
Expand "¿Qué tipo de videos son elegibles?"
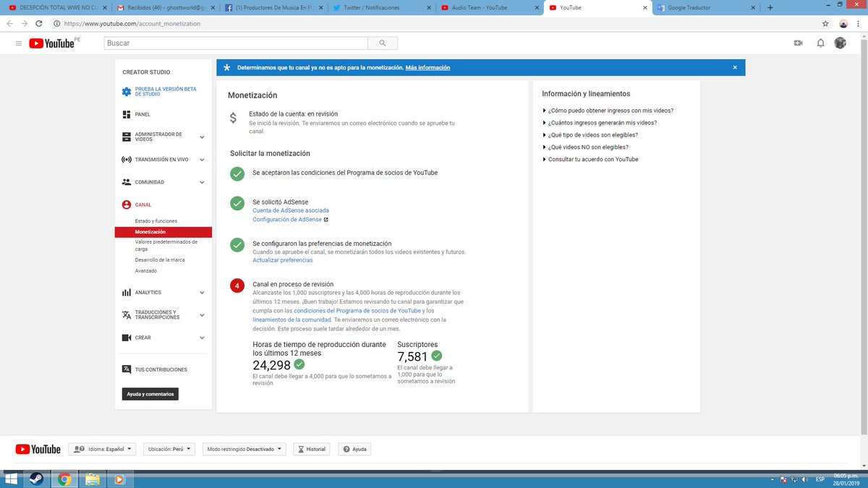pos(590,135)
